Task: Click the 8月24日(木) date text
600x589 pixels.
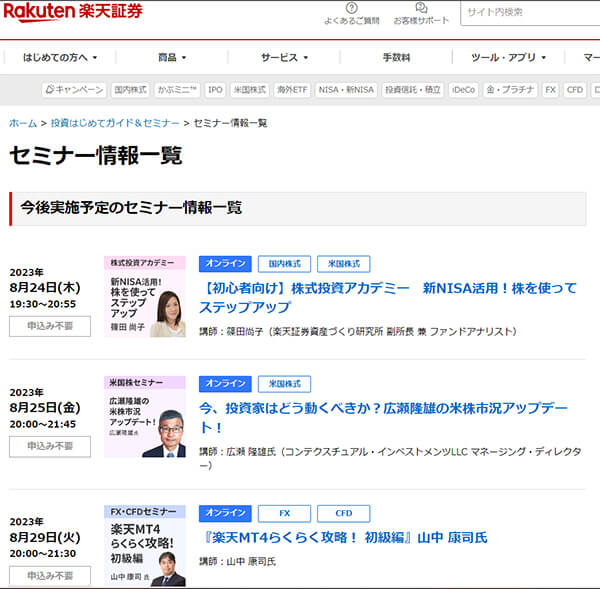Action: tap(45, 287)
